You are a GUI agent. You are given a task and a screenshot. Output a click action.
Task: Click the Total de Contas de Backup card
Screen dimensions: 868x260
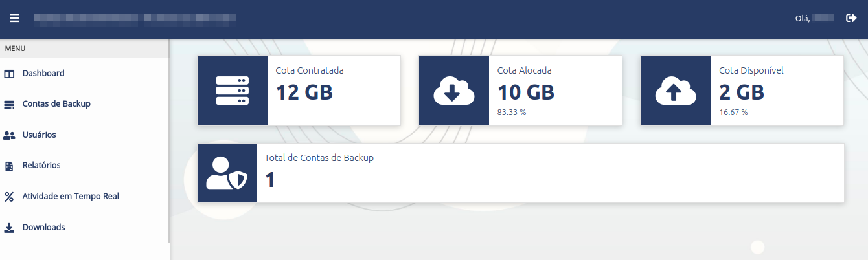[x=549, y=173]
